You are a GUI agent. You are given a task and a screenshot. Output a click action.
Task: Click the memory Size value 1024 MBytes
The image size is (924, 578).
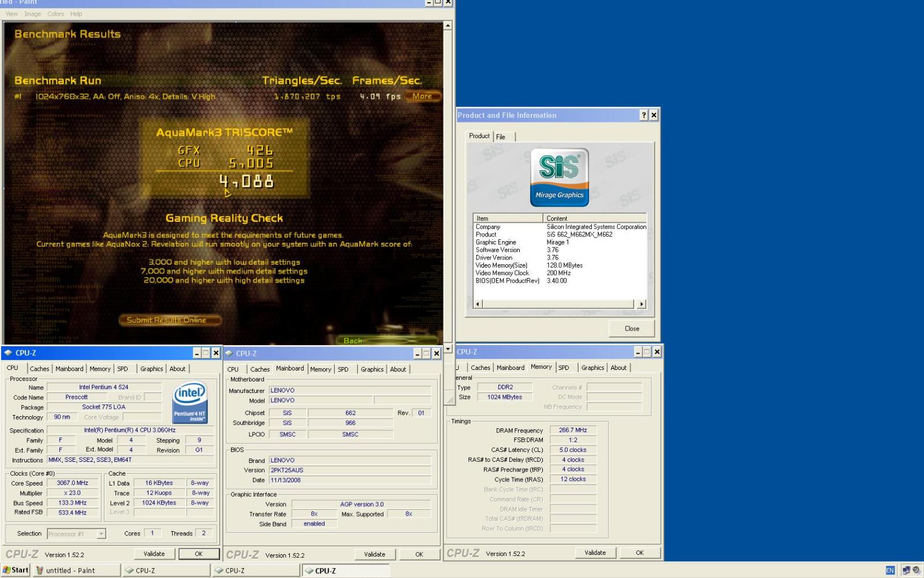pyautogui.click(x=505, y=397)
